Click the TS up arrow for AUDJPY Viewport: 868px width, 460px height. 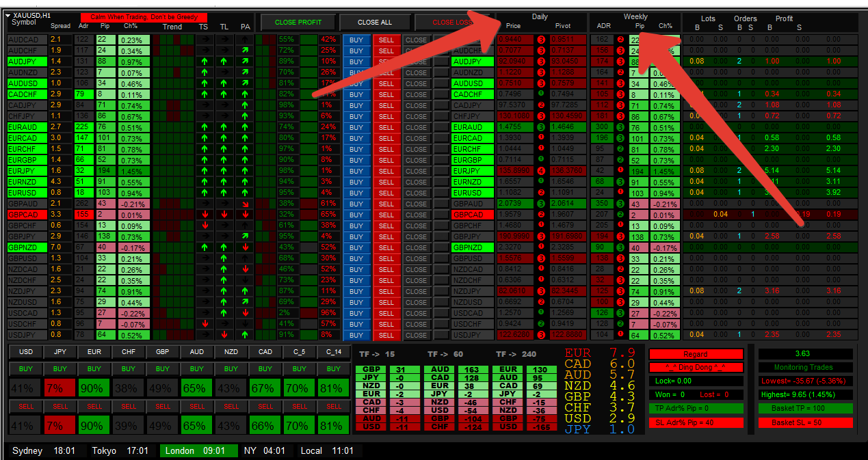[204, 62]
